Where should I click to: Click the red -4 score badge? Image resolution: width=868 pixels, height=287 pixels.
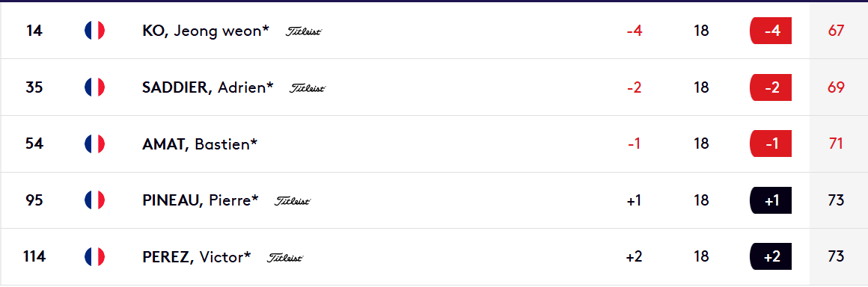coord(771,31)
